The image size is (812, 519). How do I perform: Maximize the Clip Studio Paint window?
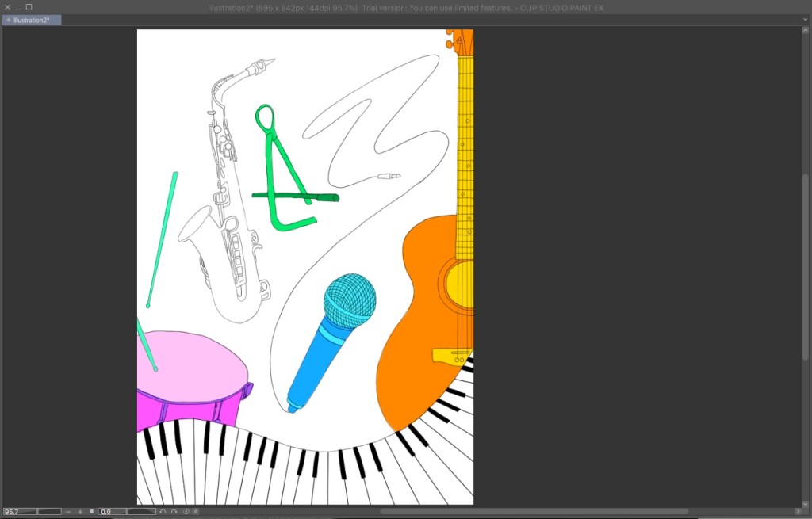point(29,7)
